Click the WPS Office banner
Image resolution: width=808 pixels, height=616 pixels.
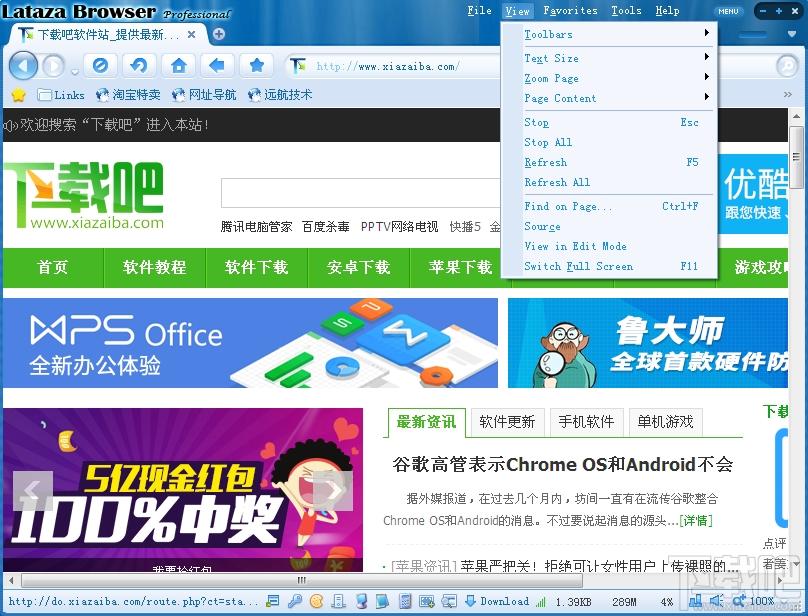click(x=250, y=343)
